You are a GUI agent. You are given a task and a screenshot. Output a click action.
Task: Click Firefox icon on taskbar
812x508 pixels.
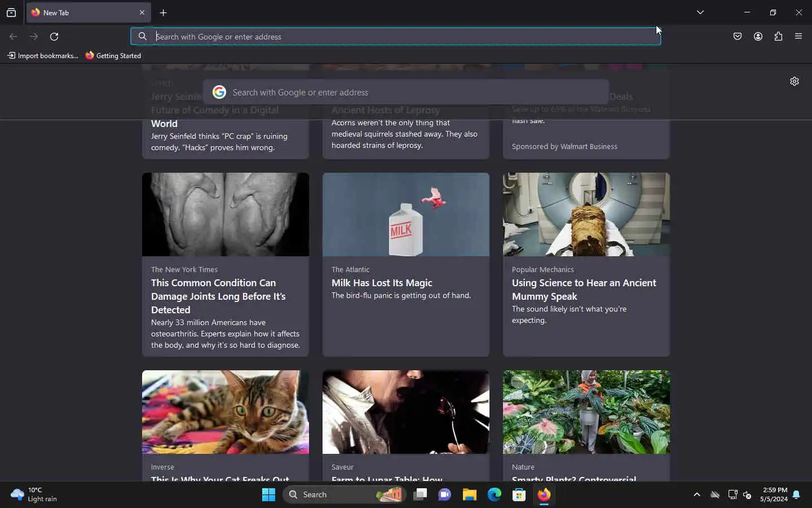(x=544, y=494)
